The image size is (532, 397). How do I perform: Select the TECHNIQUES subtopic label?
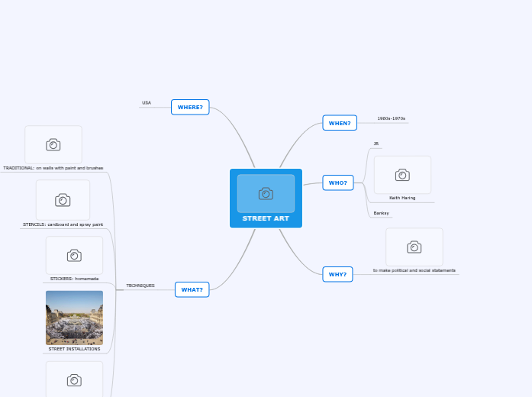140,286
